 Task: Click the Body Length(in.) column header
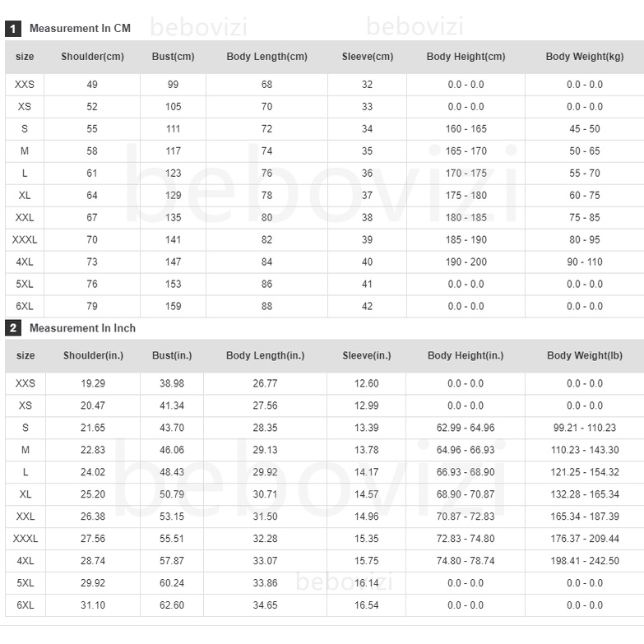[265, 356]
